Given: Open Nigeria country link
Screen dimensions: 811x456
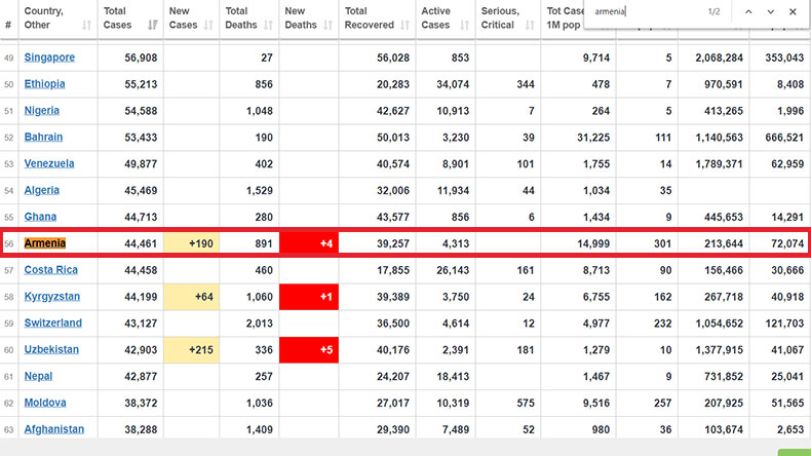Looking at the screenshot, I should 42,111.
